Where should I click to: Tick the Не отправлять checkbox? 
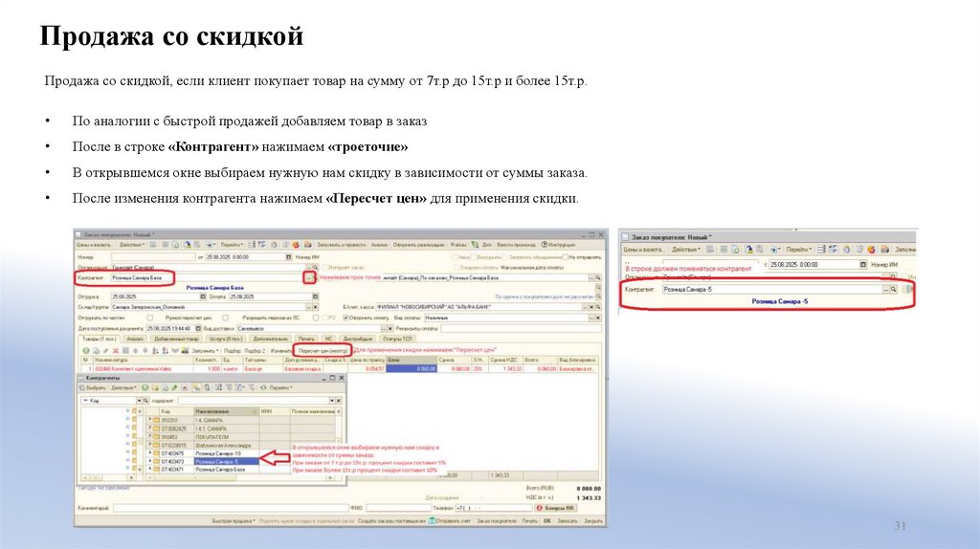click(565, 257)
